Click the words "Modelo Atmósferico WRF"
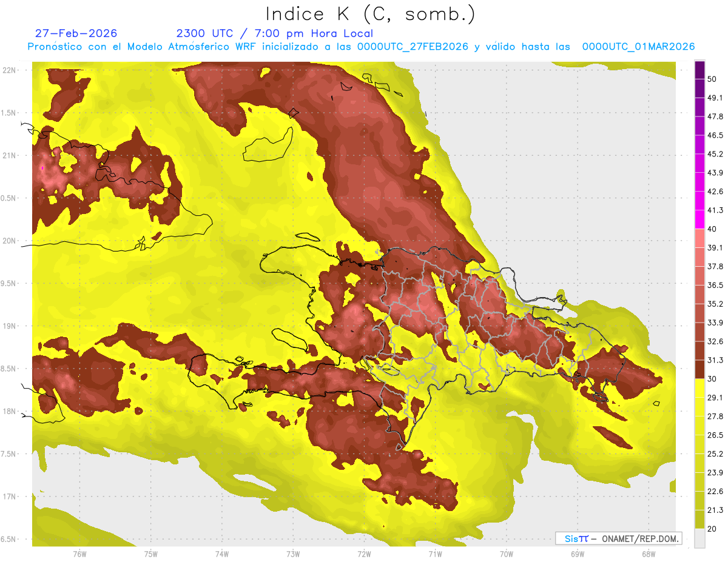This screenshot has height=562, width=728. click(192, 47)
